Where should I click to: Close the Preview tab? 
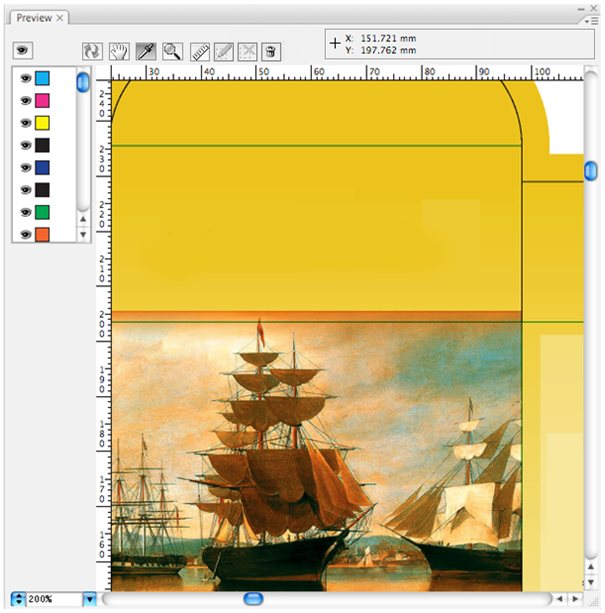(x=60, y=18)
